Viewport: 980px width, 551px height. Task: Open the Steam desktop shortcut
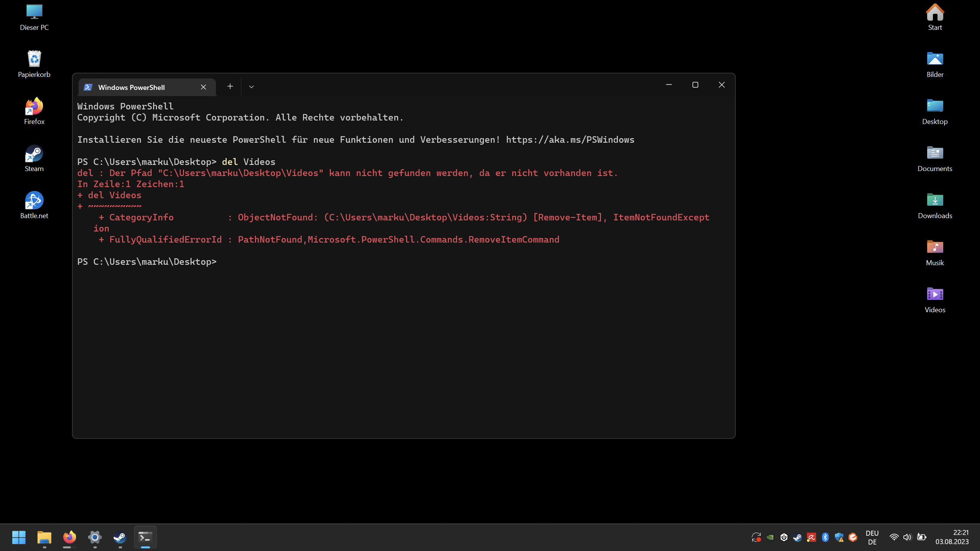click(x=34, y=154)
